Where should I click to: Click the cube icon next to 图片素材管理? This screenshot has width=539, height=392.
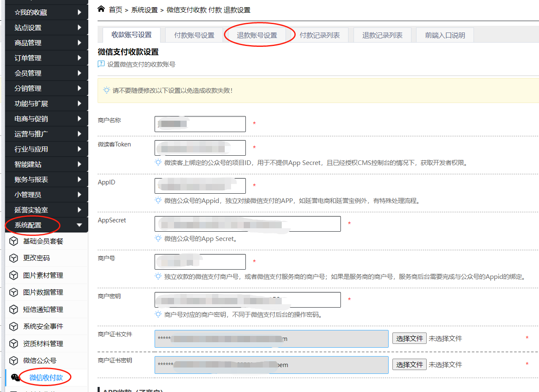[x=14, y=275]
